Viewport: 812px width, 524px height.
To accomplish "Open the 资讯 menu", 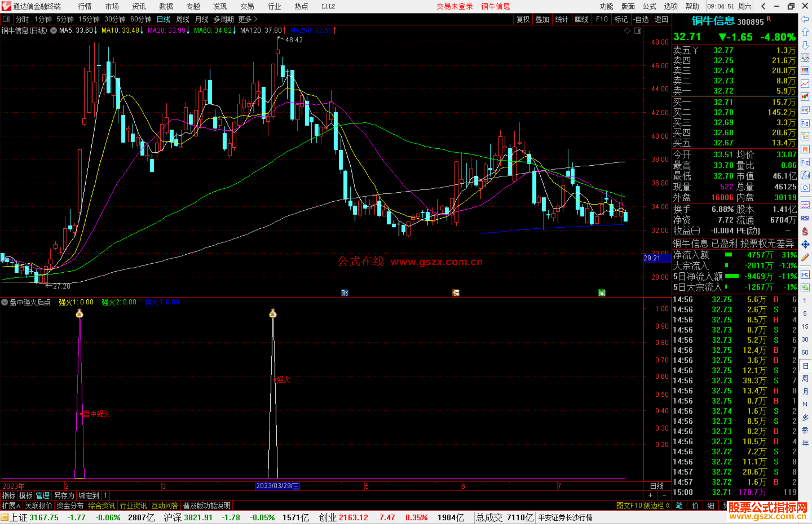I will pos(139,6).
